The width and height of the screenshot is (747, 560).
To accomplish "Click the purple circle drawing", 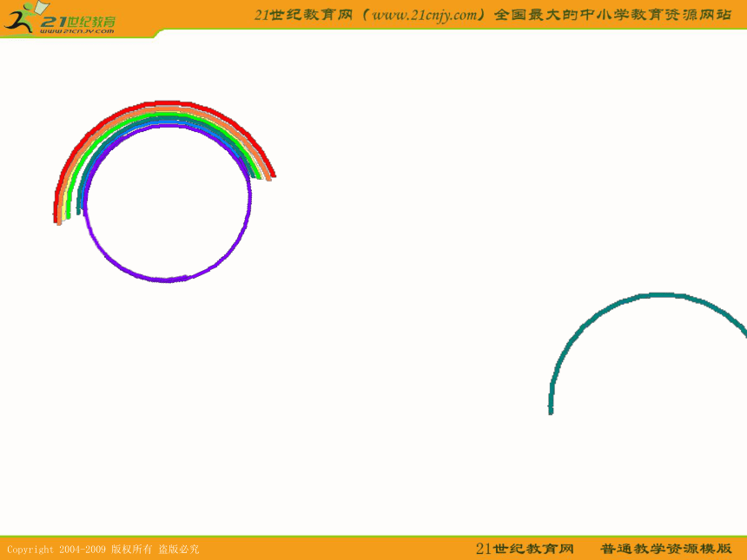I will click(x=168, y=202).
